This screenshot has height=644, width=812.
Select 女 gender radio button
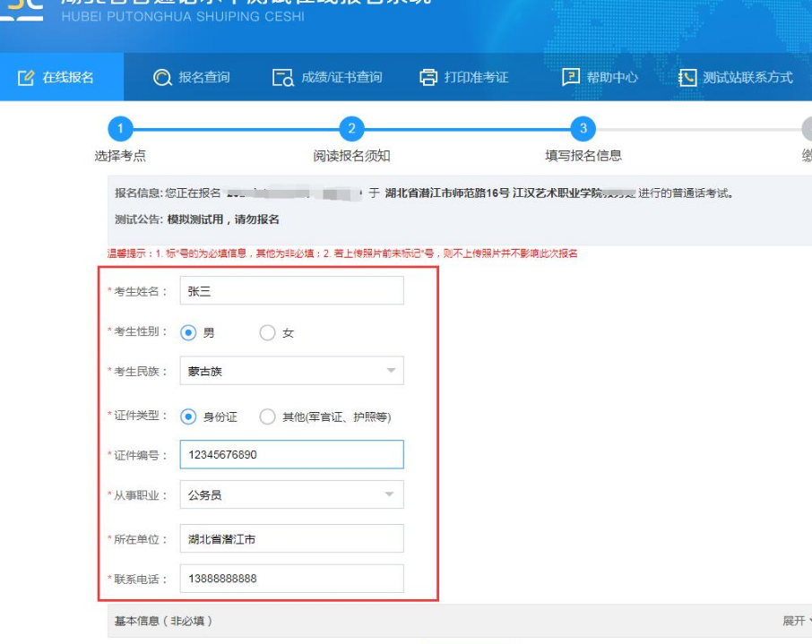click(x=267, y=333)
